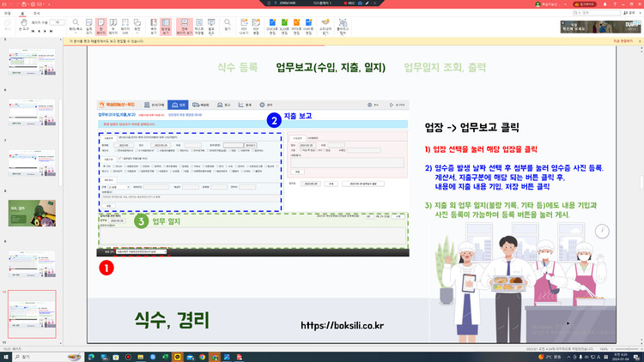Image resolution: width=644 pixels, height=362 pixels.
Task: Select the highlighted page 10 thumbnail
Action: 32,314
